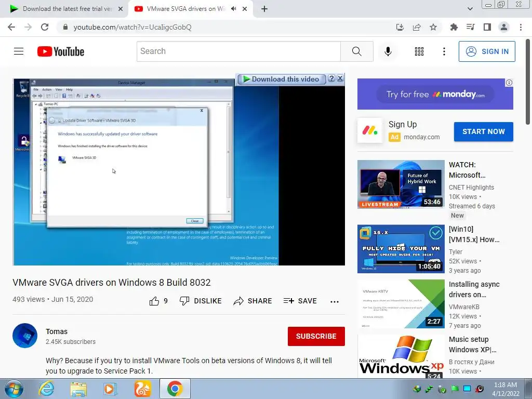Open the Fully Hide Your VM video thumbnail
Screen dimensions: 532x399
tap(401, 249)
